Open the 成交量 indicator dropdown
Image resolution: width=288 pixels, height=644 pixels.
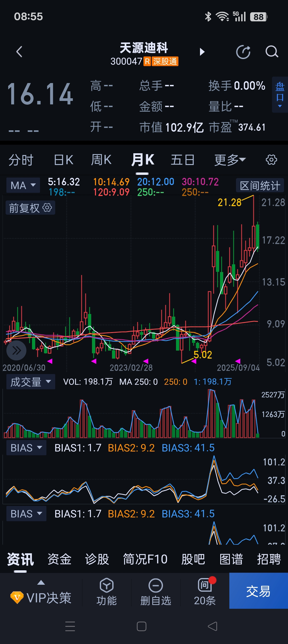click(x=31, y=382)
